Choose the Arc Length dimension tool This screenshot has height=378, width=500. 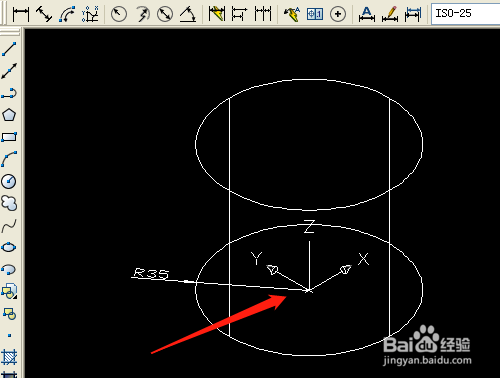pos(67,14)
